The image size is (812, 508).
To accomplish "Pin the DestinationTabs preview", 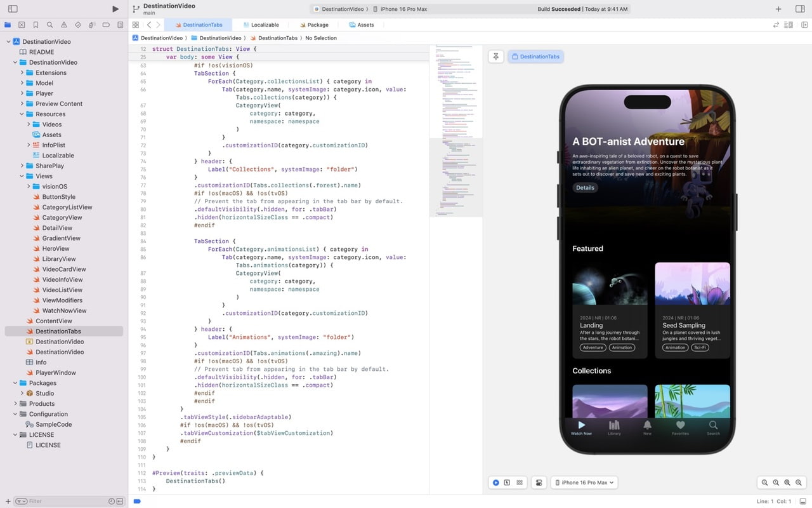I will (x=495, y=57).
